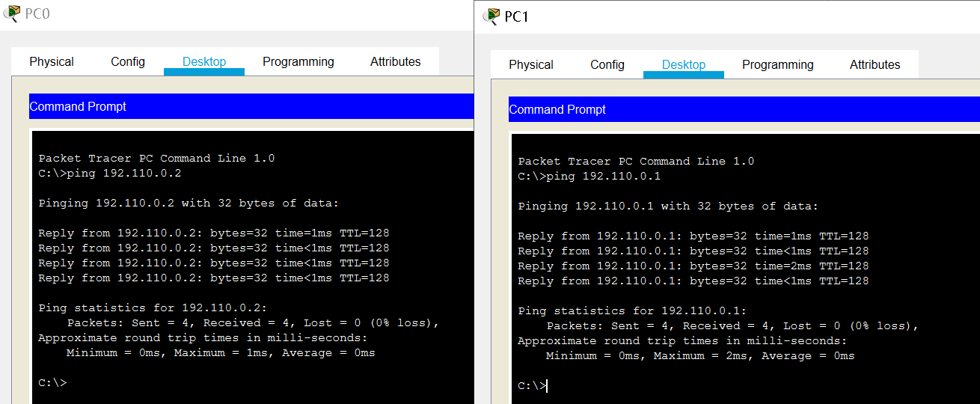
Task: Open the Physical tab in PC0 window
Action: pyautogui.click(x=52, y=62)
